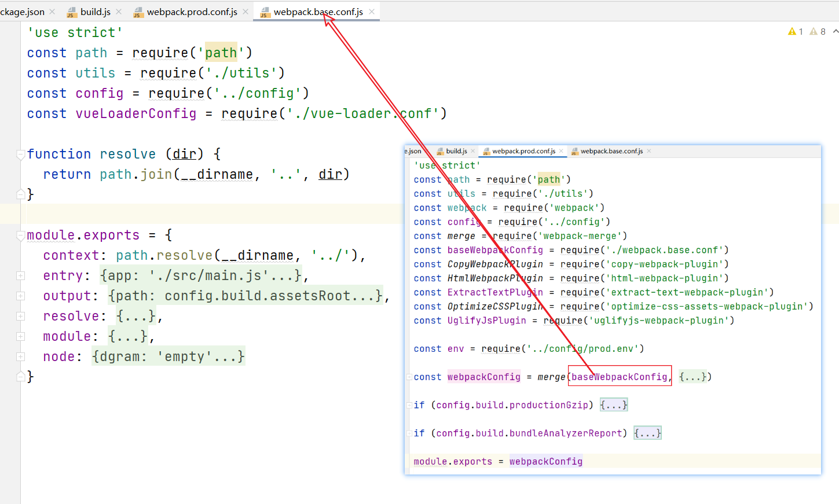Expand the folded output section in the gutter
This screenshot has height=504, width=839.
[20, 296]
